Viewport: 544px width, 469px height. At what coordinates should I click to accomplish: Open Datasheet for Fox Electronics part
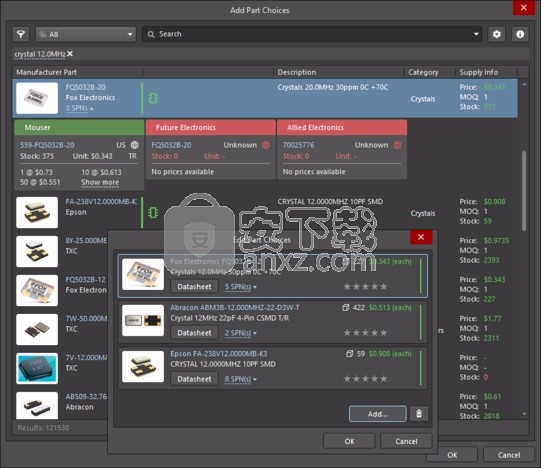[194, 287]
